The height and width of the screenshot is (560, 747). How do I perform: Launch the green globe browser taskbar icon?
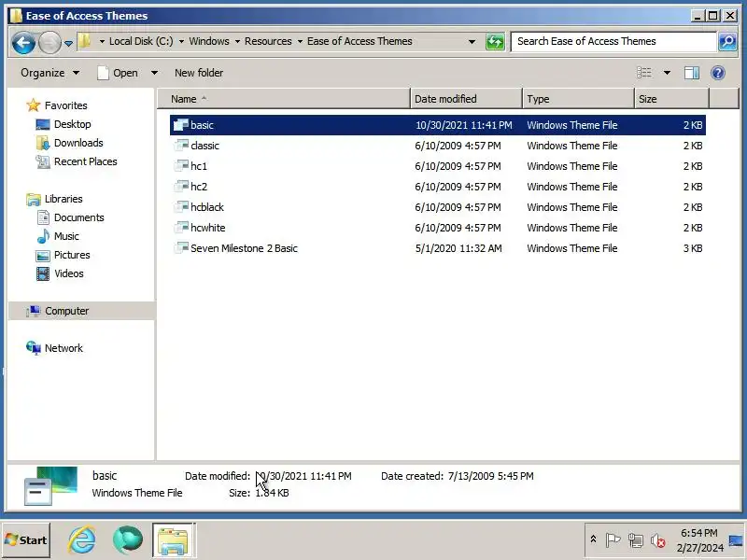[128, 540]
